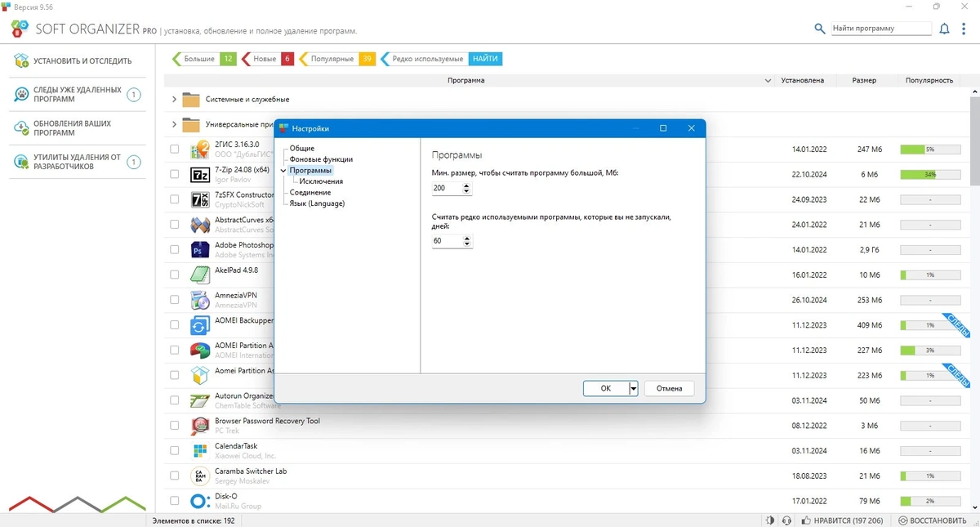Image resolution: width=980 pixels, height=527 pixels.
Task: Filter by Новые programs
Action: tap(268, 59)
